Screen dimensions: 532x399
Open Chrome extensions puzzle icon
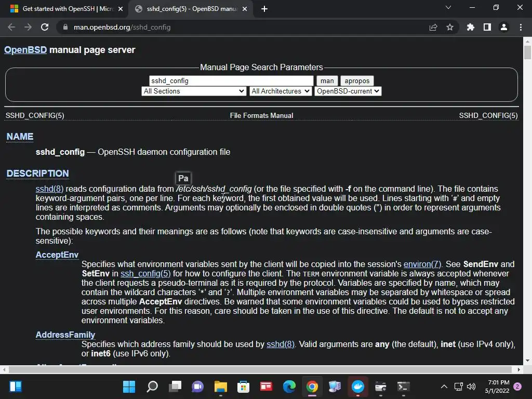[x=471, y=27]
